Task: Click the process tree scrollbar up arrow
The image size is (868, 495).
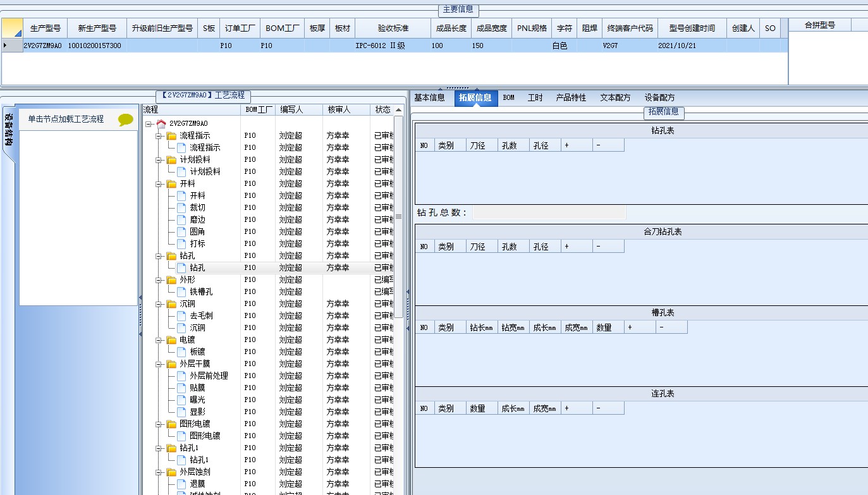Action: point(398,110)
